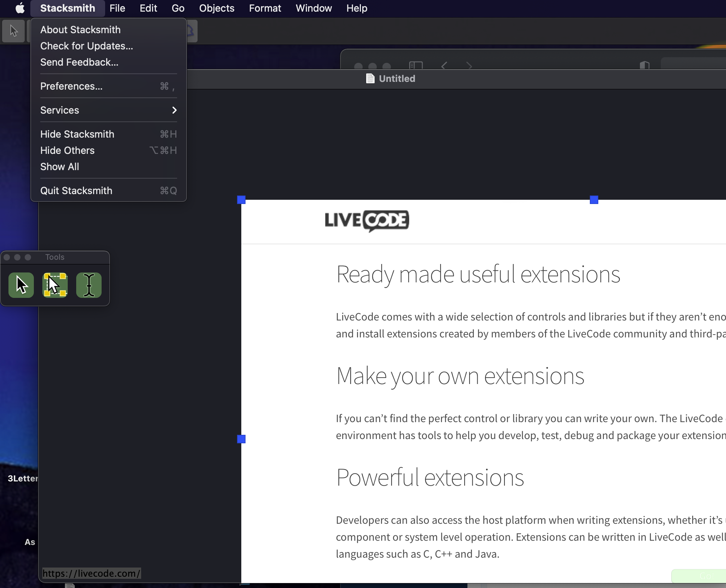
Task: Click Send Feedback menu item
Action: (x=79, y=62)
